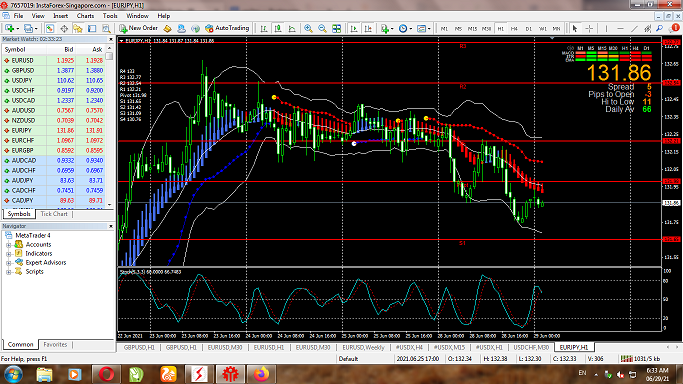Switch timeframe to M30
Screen dimensions: 683x384
pos(487,28)
